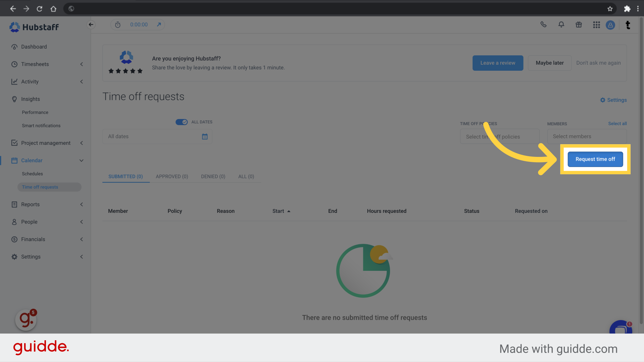Collapse the Calendar section chevron
Screen dimensions: 644x362
tap(82, 160)
